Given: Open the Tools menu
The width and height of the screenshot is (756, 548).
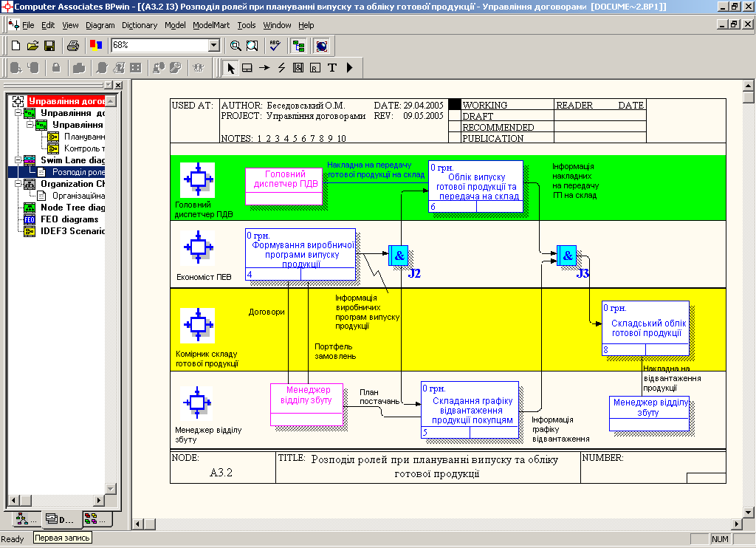Looking at the screenshot, I should 247,25.
